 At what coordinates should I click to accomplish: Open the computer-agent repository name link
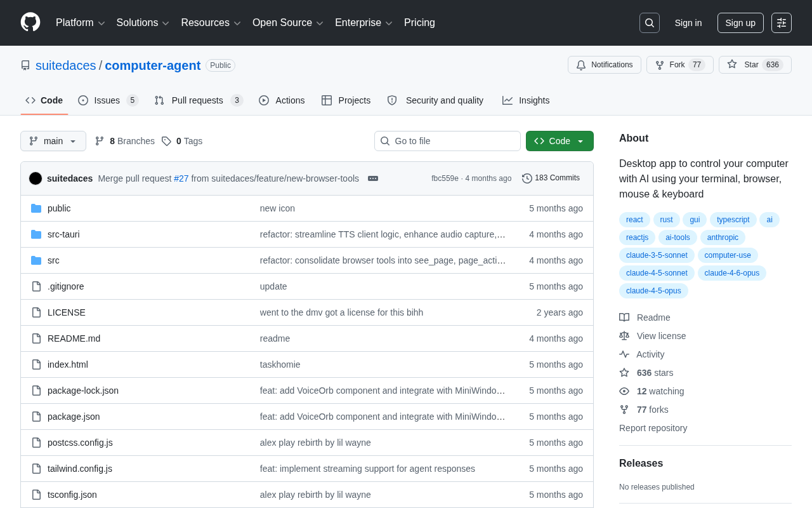[x=153, y=65]
